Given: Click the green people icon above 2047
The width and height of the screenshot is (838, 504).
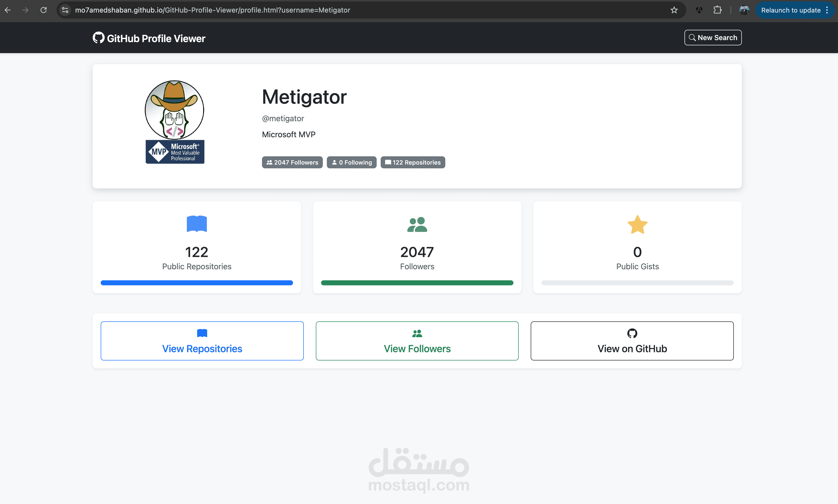Looking at the screenshot, I should pos(417,224).
